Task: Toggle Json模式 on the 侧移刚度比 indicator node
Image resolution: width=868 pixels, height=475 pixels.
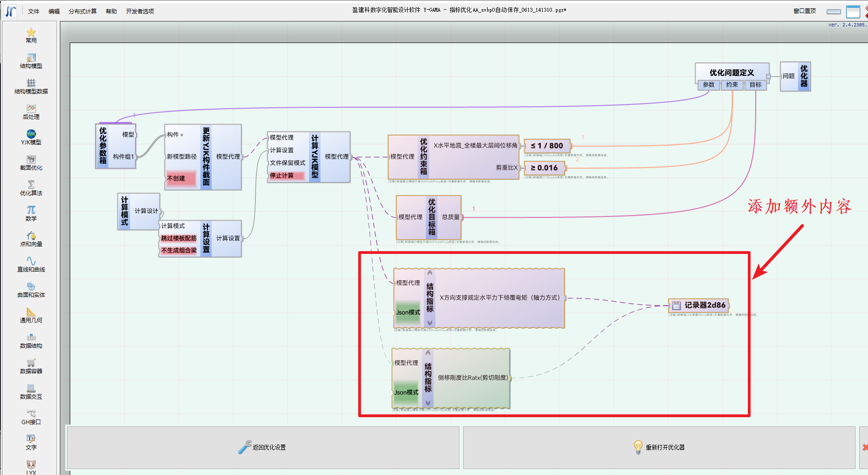Action: tap(406, 392)
